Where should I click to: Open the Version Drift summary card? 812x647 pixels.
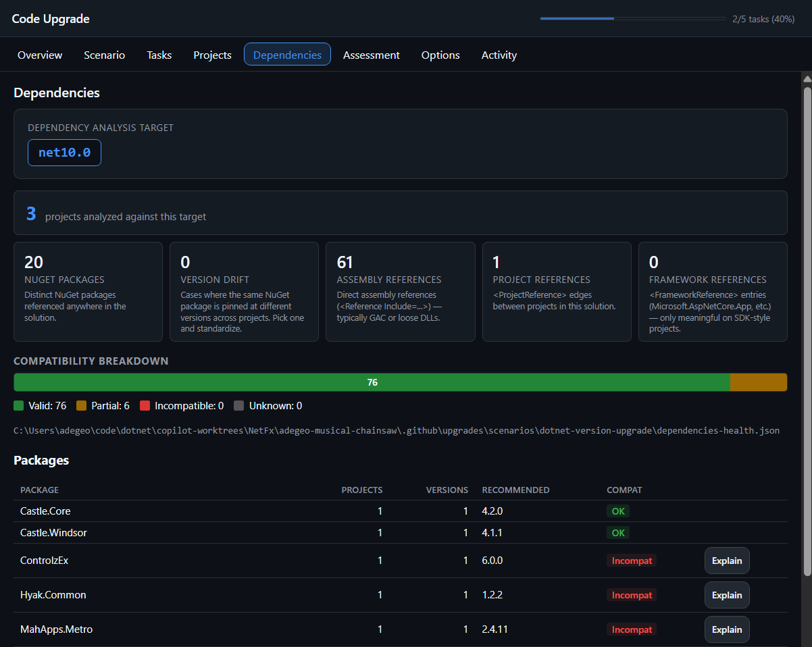tap(244, 292)
